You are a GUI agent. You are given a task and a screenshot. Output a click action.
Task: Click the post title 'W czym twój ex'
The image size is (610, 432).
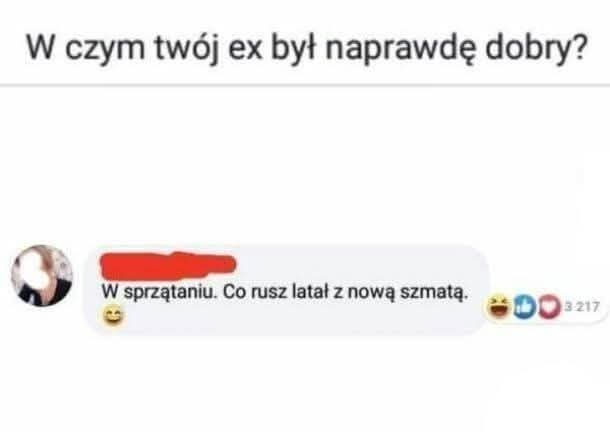point(305,48)
